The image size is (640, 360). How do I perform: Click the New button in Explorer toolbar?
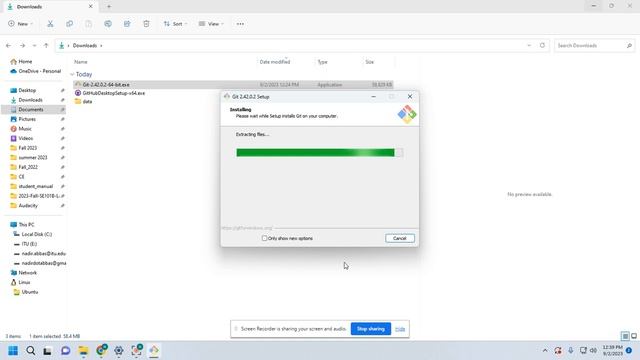point(20,24)
